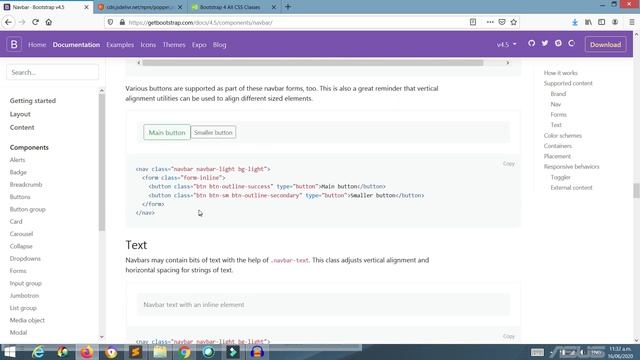Open Firefox from the taskbar
Image resolution: width=640 pixels, height=360 pixels.
87,352
